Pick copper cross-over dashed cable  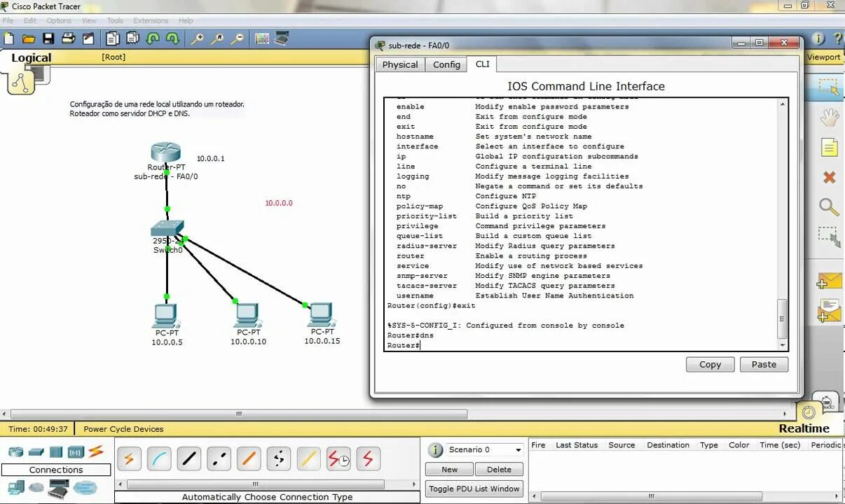pyautogui.click(x=219, y=459)
